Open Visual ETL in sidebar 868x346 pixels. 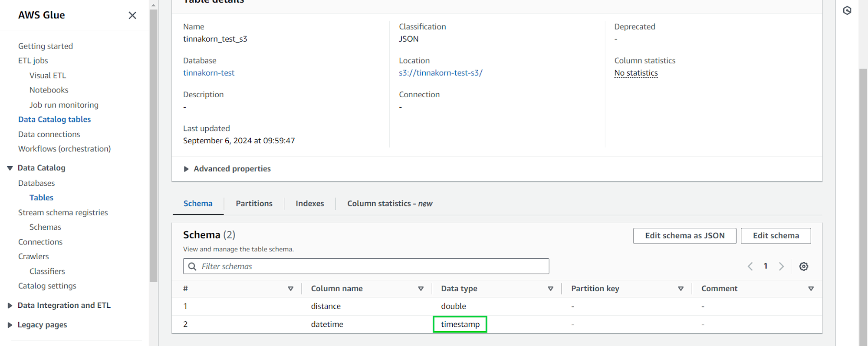pyautogui.click(x=48, y=76)
